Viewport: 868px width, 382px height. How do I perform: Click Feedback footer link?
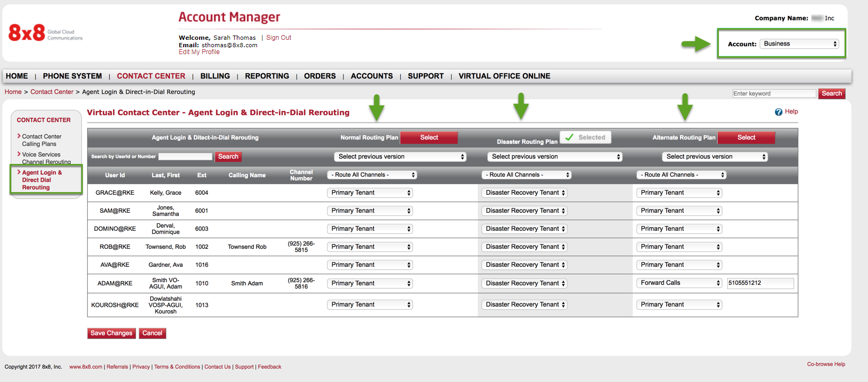[x=270, y=367]
